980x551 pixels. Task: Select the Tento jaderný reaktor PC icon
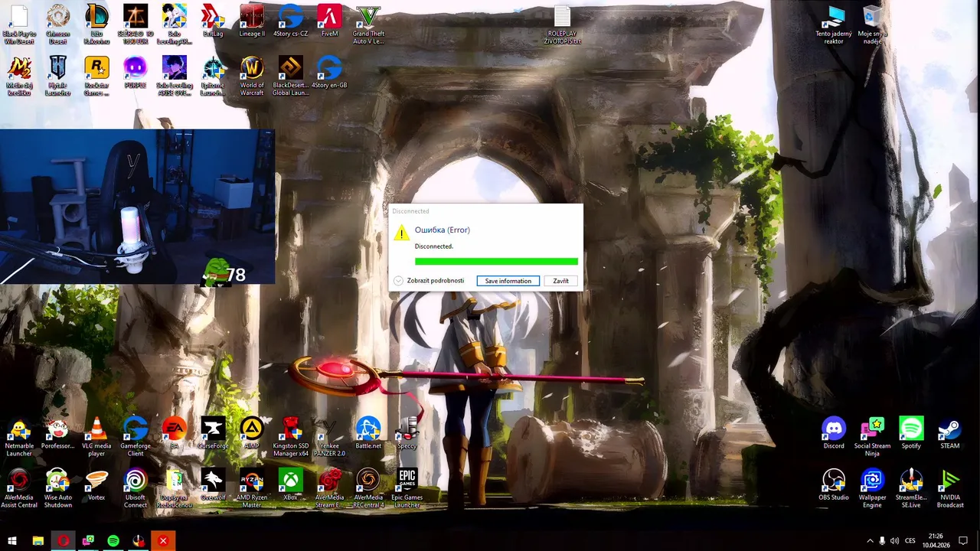[x=834, y=24]
